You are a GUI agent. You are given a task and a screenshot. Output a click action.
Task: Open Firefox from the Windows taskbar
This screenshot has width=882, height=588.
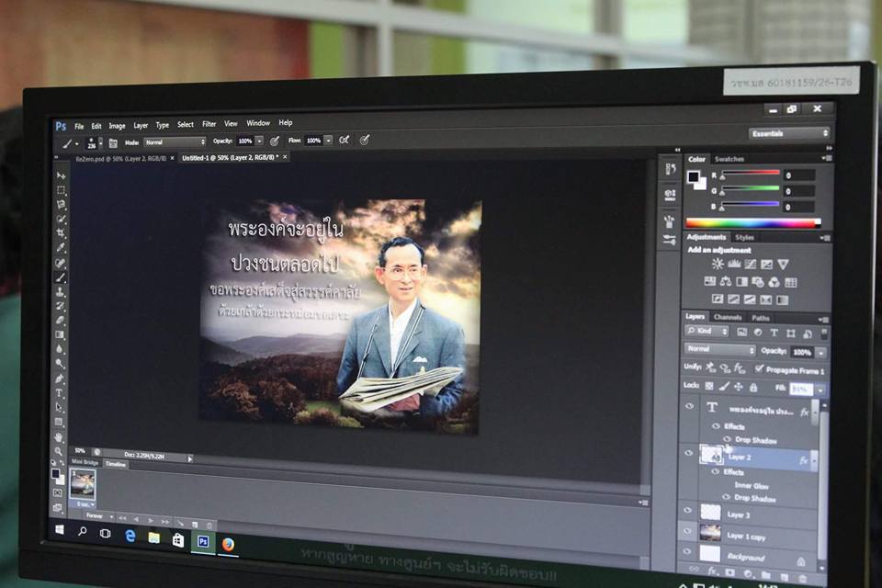click(x=228, y=543)
